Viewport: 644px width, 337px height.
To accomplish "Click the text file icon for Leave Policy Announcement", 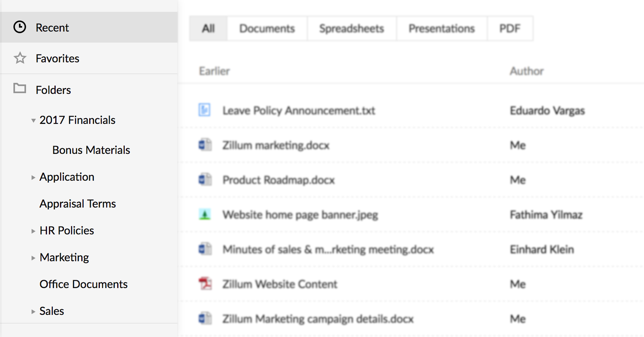I will (x=204, y=110).
